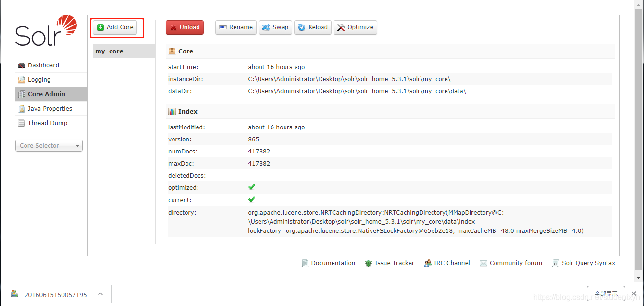Viewport: 644px width, 306px height.
Task: Click the Community forum envelope icon
Action: point(483,263)
